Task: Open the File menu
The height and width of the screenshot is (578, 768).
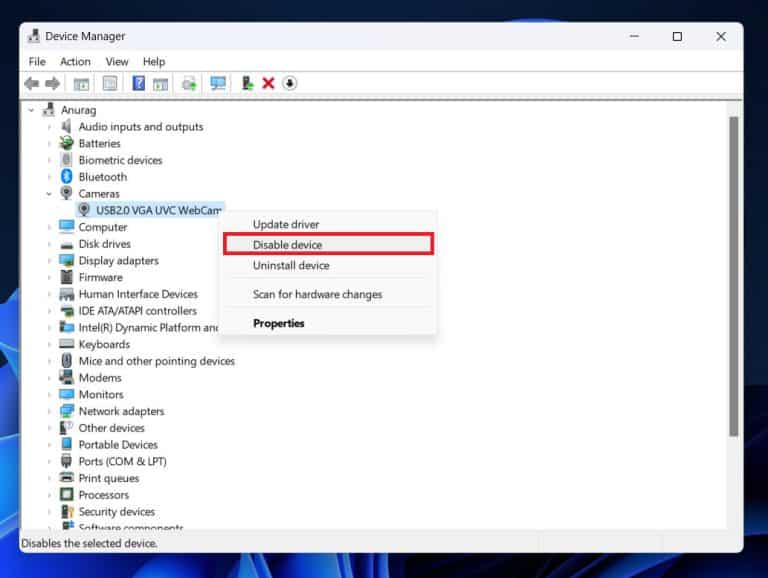Action: click(37, 62)
